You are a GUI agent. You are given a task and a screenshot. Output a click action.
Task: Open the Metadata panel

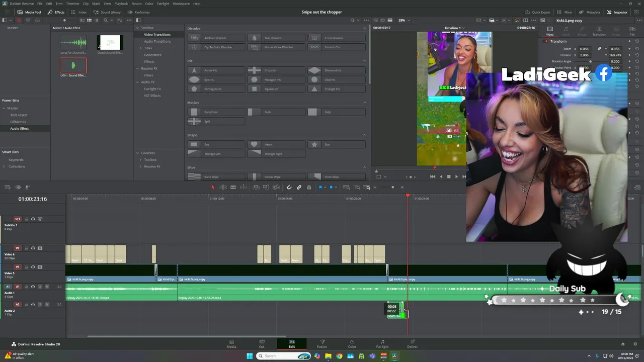coord(590,12)
